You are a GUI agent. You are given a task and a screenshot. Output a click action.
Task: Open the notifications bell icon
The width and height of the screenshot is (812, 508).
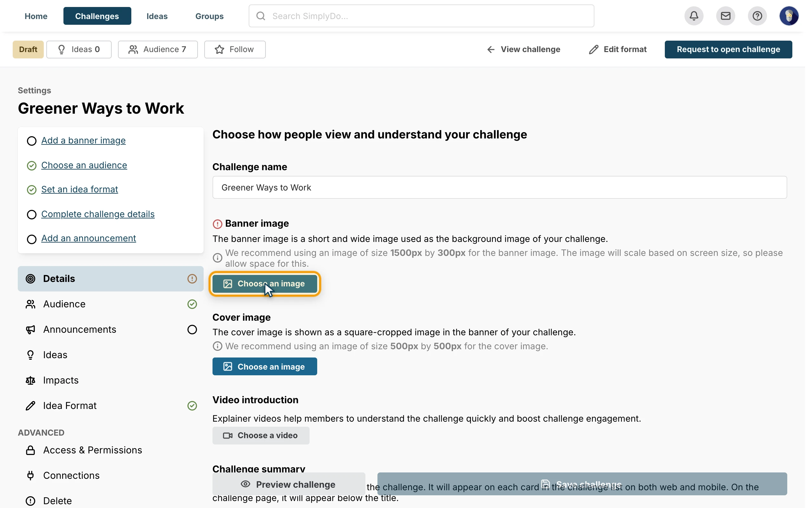click(694, 16)
